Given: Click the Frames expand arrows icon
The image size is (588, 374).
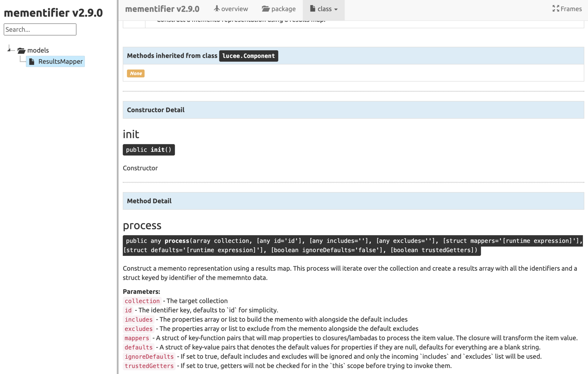Looking at the screenshot, I should (556, 9).
